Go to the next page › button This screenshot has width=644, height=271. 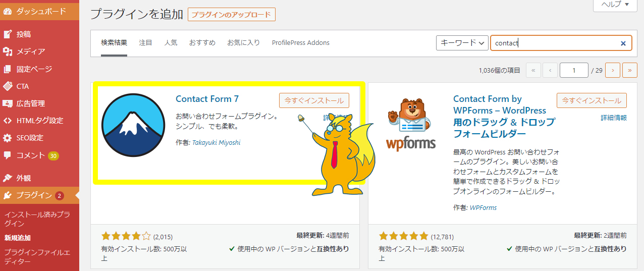pos(613,71)
